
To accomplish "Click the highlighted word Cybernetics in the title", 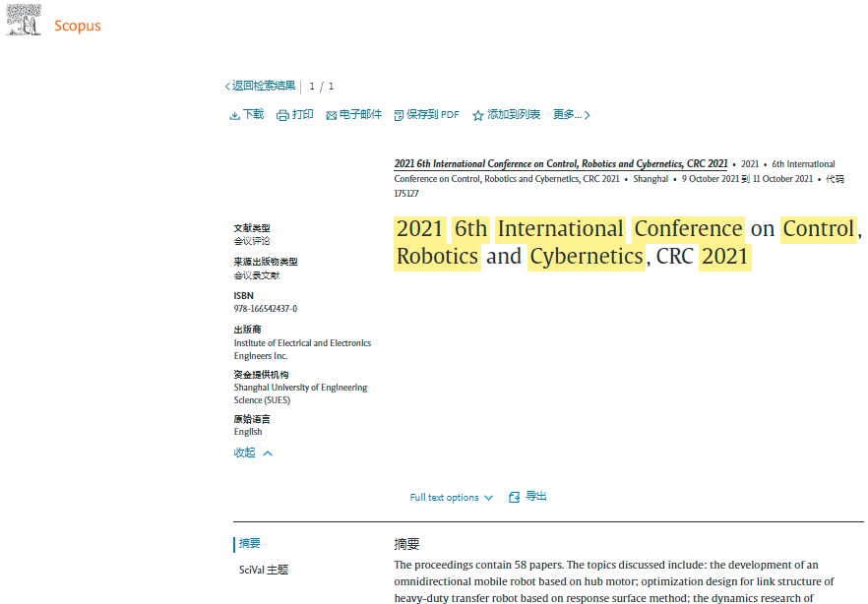I will click(587, 257).
